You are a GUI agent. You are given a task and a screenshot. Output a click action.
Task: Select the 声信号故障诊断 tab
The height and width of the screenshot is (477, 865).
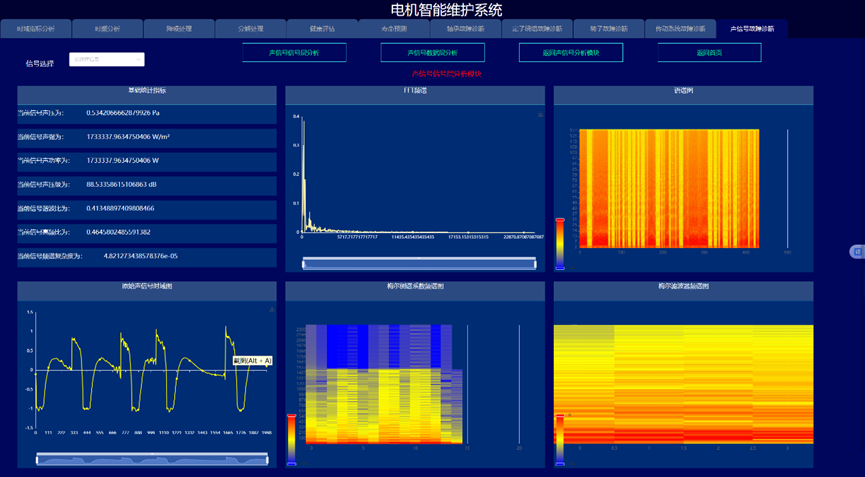(x=751, y=29)
